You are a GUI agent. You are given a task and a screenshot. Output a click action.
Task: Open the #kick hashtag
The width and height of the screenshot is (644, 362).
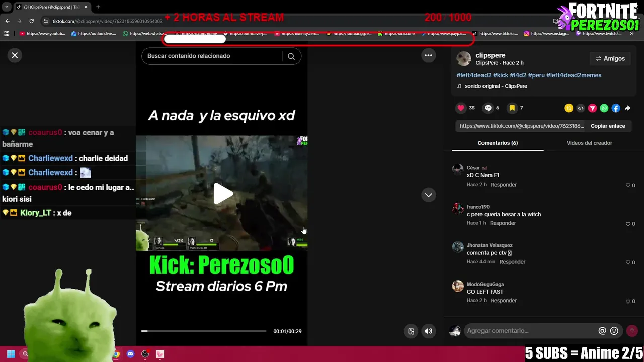coord(501,75)
